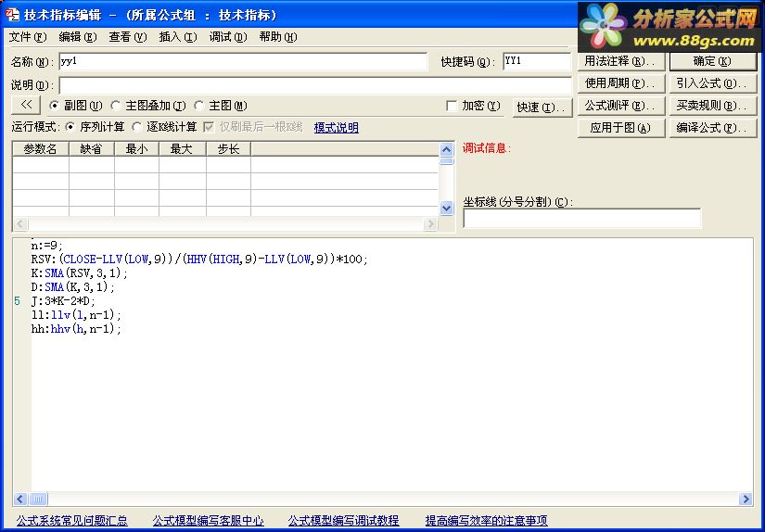Click the << collapse button
The width and height of the screenshot is (765, 532).
(26, 105)
